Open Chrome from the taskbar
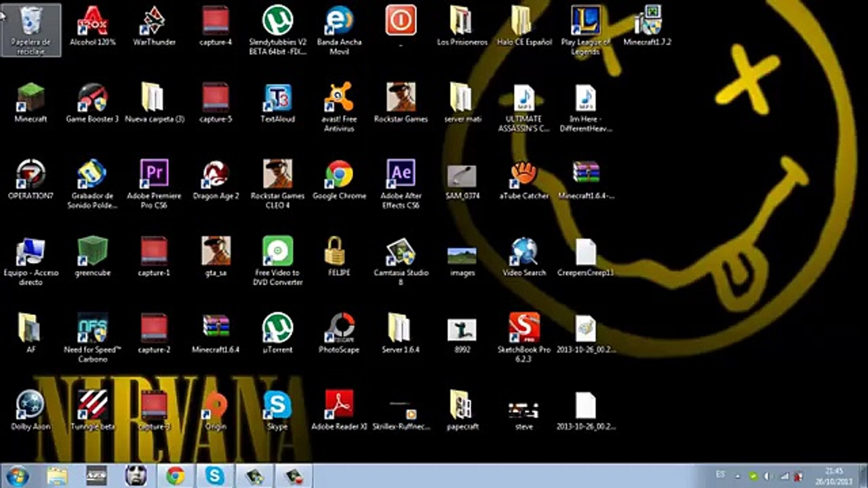The width and height of the screenshot is (868, 488). pyautogui.click(x=175, y=476)
